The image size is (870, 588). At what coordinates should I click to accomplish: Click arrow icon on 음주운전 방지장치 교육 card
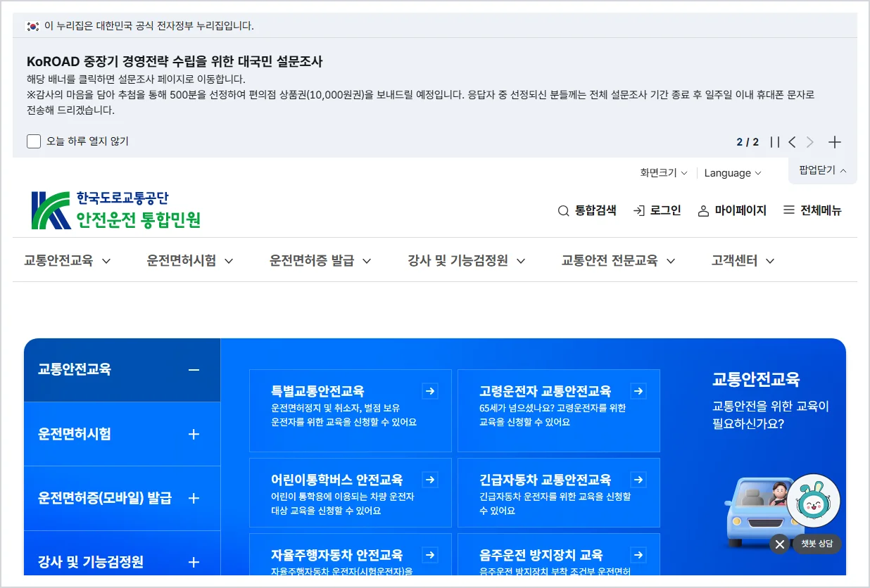tap(638, 555)
